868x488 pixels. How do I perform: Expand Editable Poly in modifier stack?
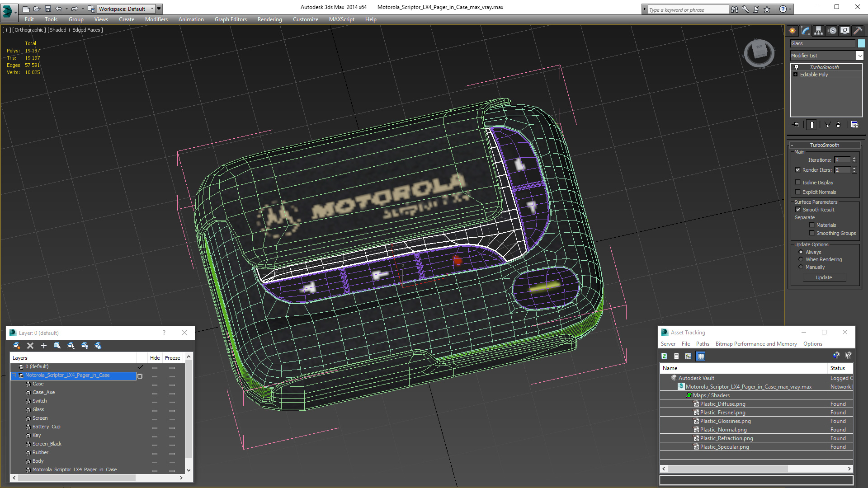[796, 75]
